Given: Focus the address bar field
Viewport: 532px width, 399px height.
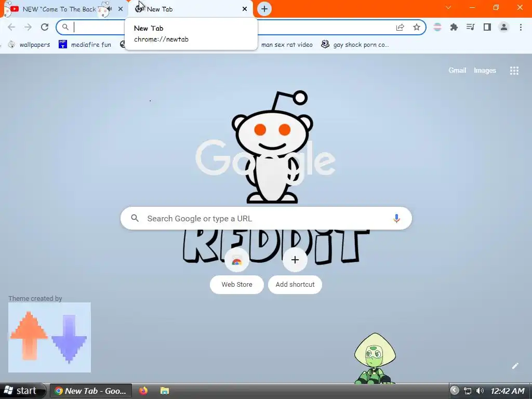Looking at the screenshot, I should click(x=241, y=27).
